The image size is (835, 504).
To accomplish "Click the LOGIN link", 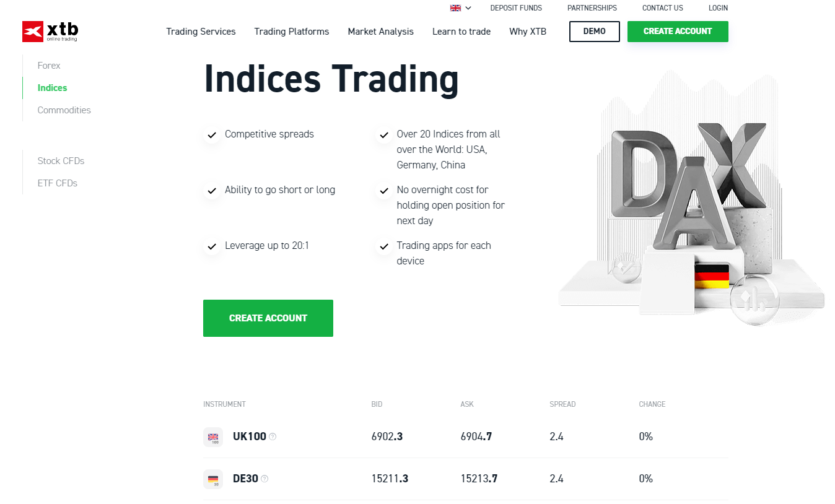I will coord(717,8).
